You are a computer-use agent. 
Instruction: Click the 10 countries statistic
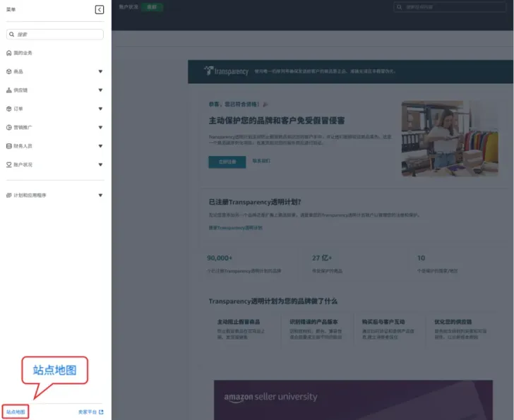[x=421, y=258]
